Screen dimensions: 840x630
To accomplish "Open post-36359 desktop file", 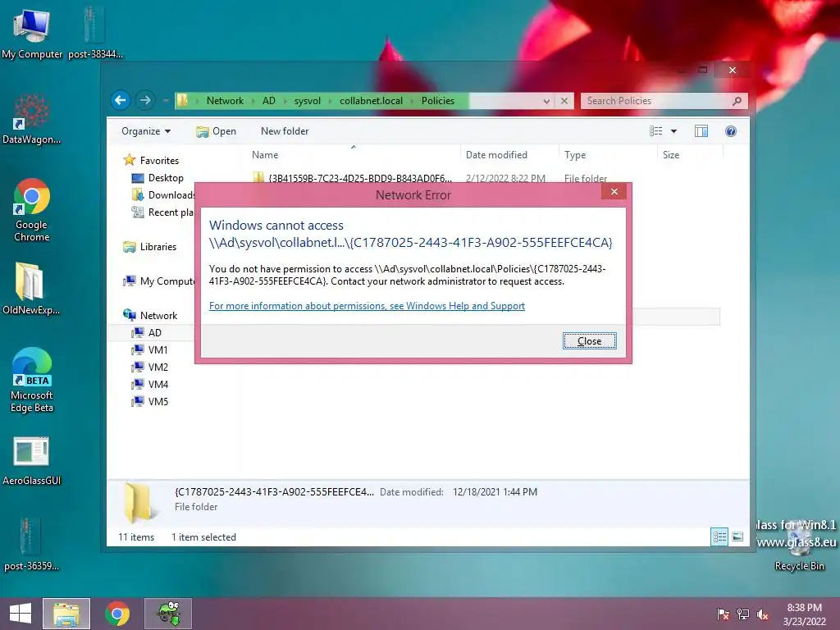I will click(31, 545).
